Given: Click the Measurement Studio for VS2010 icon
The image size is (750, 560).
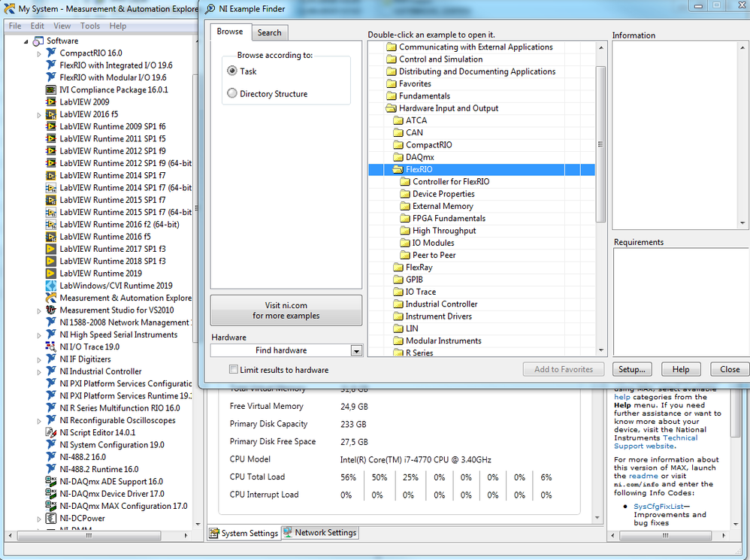Looking at the screenshot, I should point(50,310).
